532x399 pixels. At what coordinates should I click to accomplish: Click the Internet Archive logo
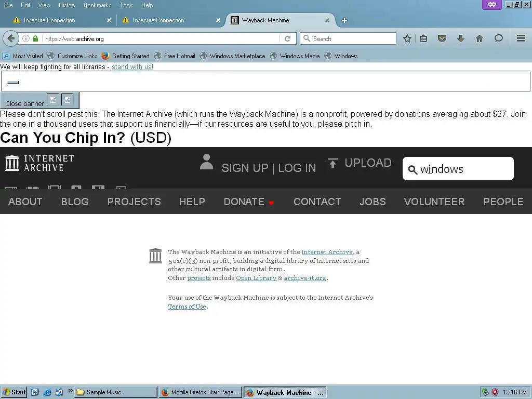pos(39,163)
